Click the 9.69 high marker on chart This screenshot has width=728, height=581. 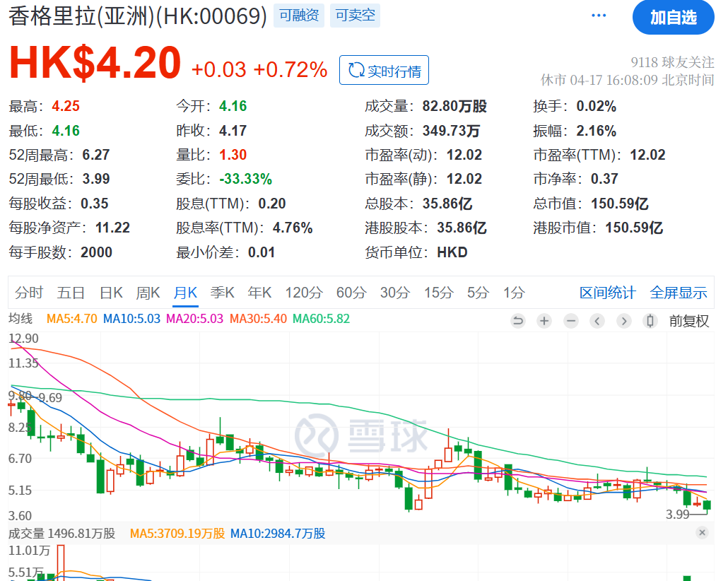point(50,397)
